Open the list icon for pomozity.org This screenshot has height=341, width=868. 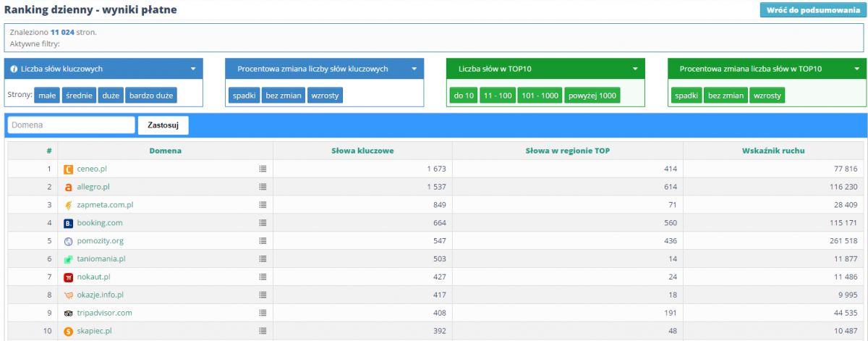pyautogui.click(x=263, y=241)
